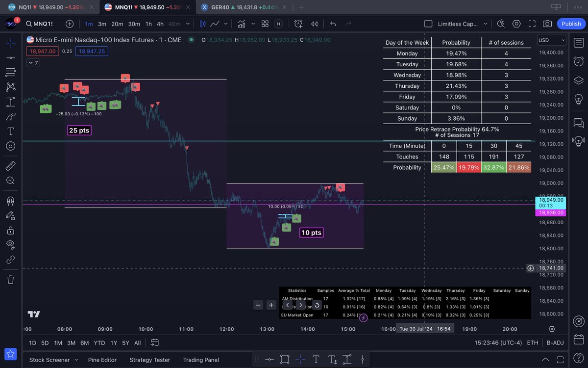Expand the Stock Screener dropdown arrow
This screenshot has width=588, height=368.
[x=76, y=360]
